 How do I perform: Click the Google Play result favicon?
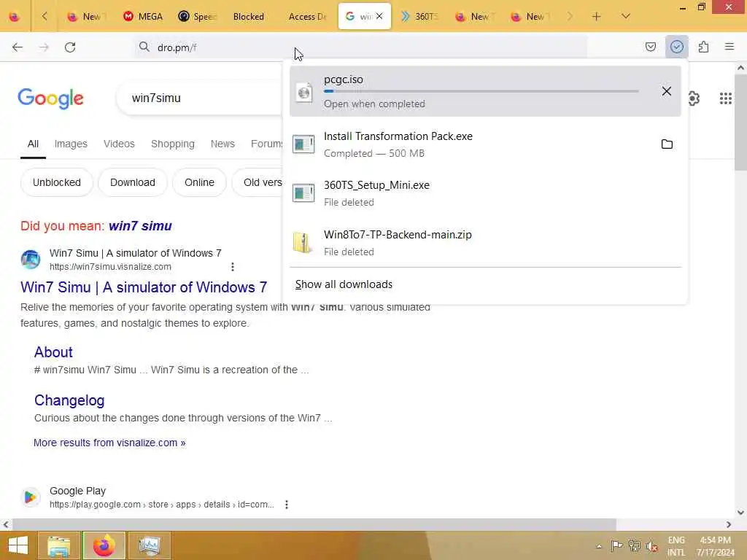coord(30,497)
